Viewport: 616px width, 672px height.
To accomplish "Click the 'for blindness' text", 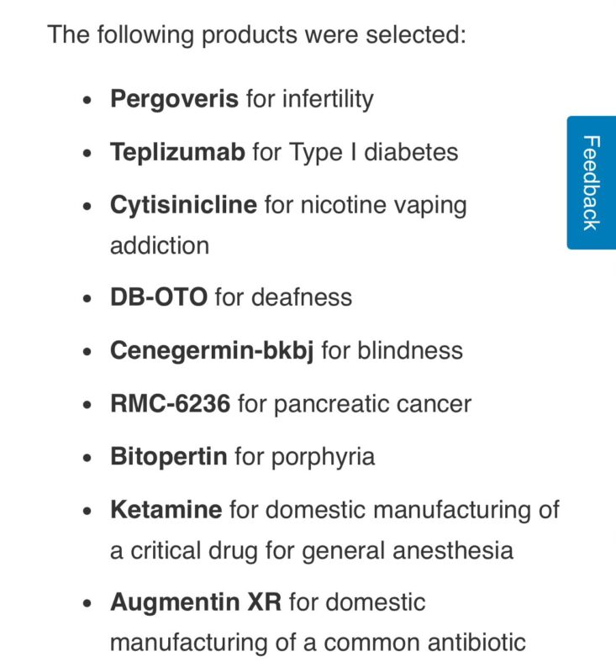I will (392, 350).
